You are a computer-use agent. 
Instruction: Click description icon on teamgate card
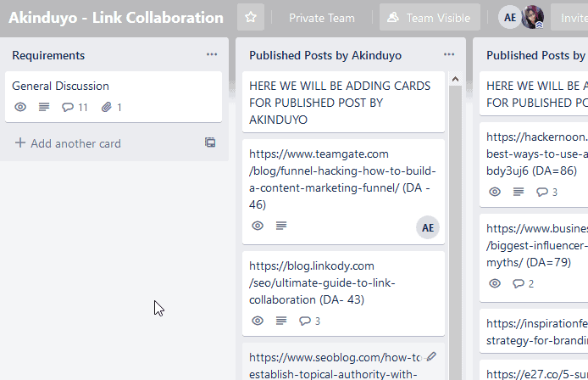281,226
